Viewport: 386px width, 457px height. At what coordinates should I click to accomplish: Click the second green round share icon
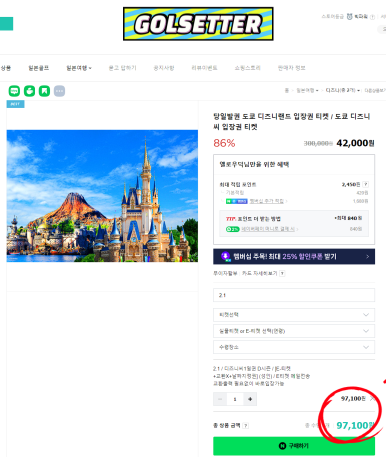(x=29, y=91)
